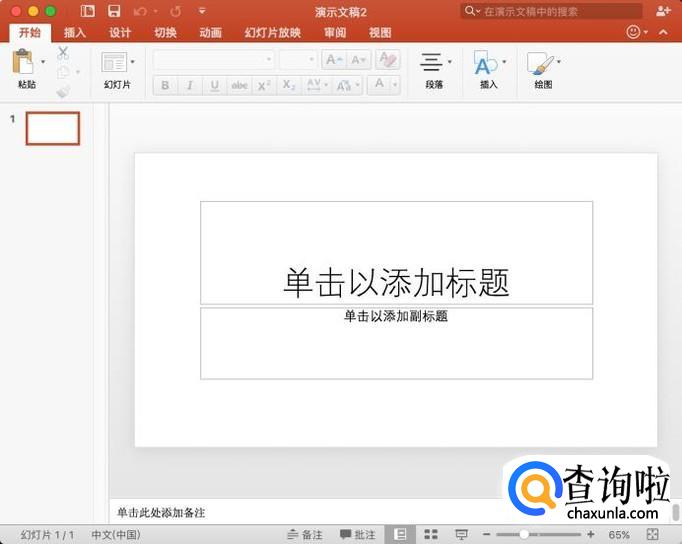Viewport: 682px width, 544px height.
Task: Click language 中文(中国) in status bar
Action: point(116,534)
